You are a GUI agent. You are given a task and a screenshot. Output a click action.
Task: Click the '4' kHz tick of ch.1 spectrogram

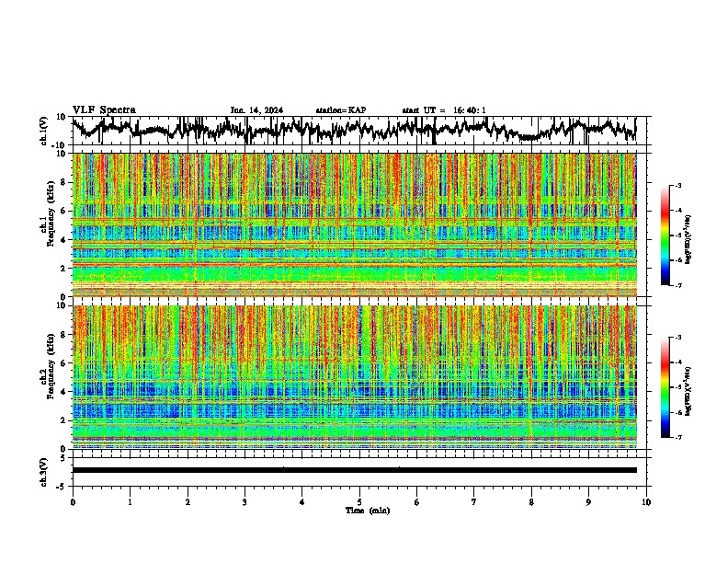[64, 240]
